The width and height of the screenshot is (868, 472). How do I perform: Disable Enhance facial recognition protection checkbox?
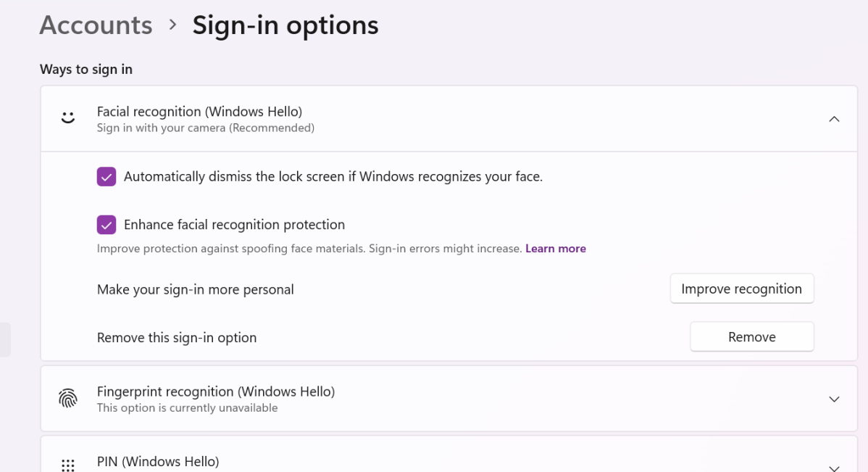coord(107,225)
